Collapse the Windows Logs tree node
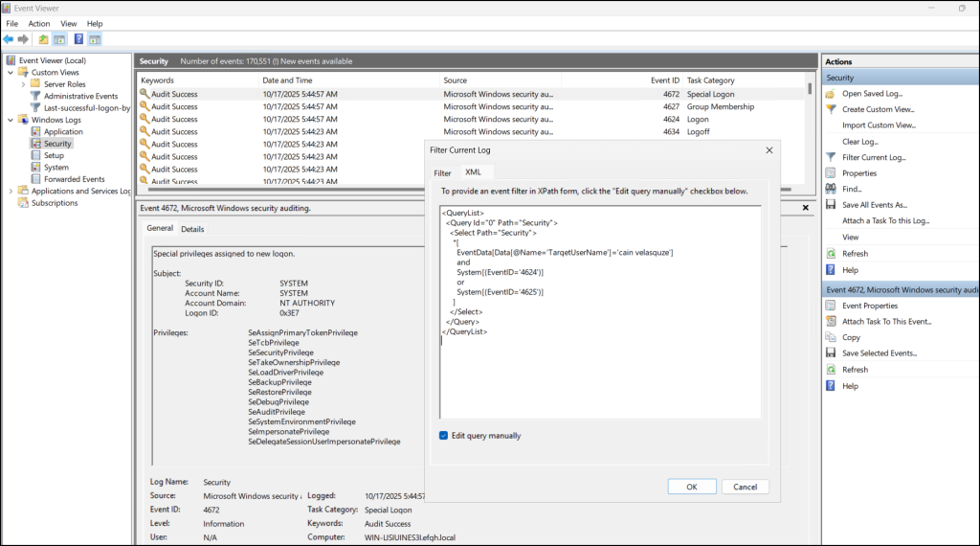 (x=11, y=120)
